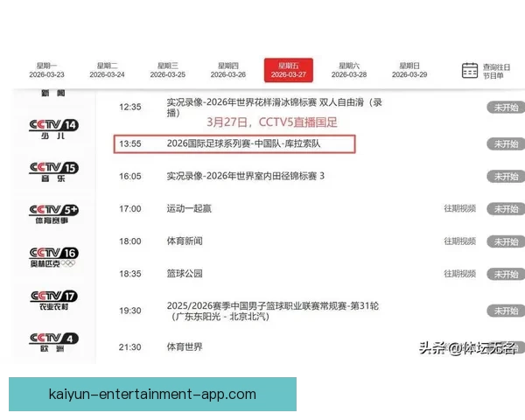Click 未开始 button for 18:00 体育新闻
Image resolution: width=525 pixels, height=420 pixels.
(506, 241)
